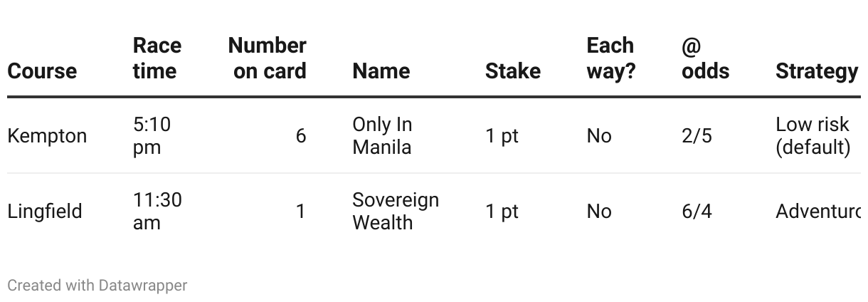Open the Created with Datawrapper link

[x=97, y=286]
